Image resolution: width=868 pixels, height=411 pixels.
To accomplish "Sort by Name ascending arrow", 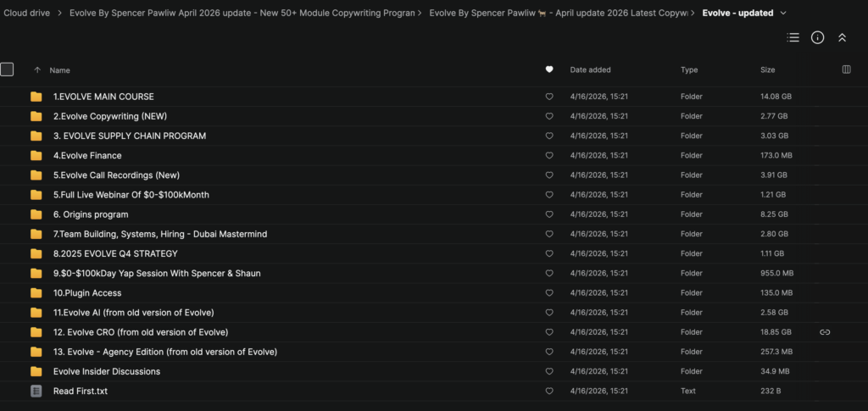I will (x=37, y=70).
